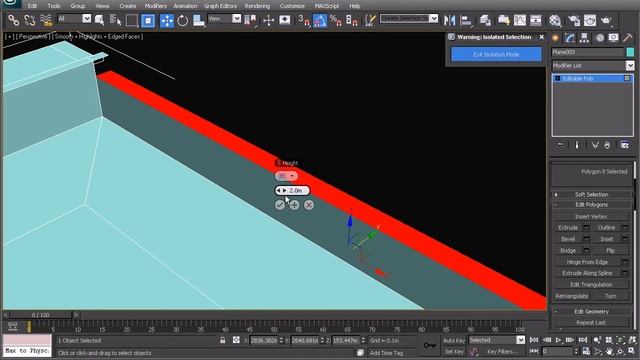
Task: Open Bevel settings box button
Action: tap(587, 239)
